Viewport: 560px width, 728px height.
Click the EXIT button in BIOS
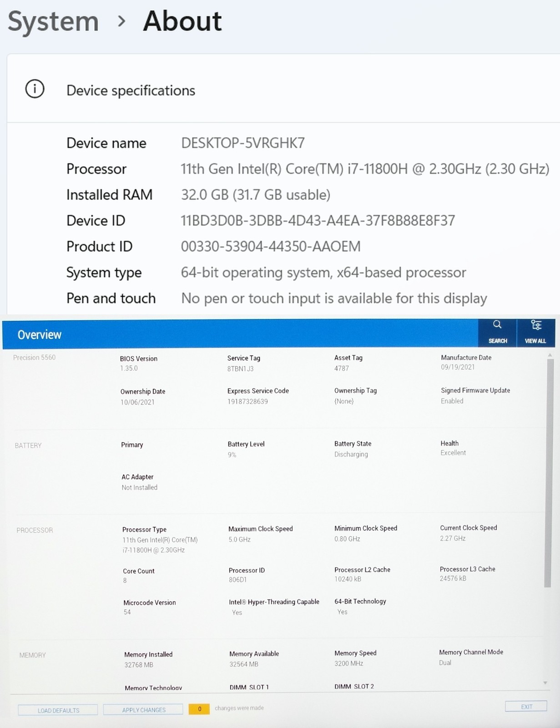(x=526, y=707)
